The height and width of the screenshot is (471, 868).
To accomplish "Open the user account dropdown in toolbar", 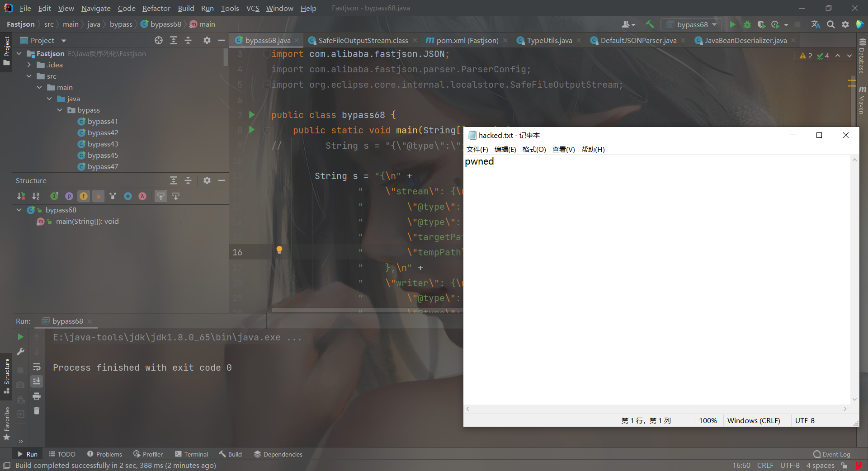I will coord(628,24).
